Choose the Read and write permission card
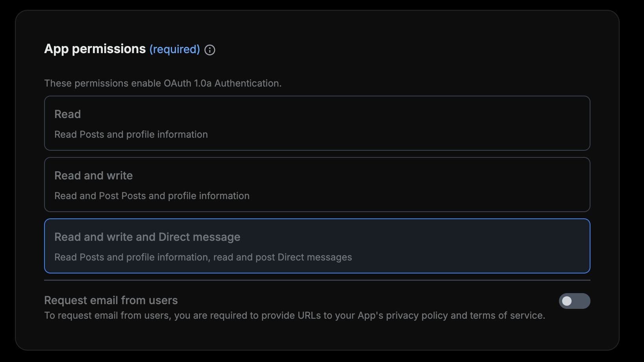The width and height of the screenshot is (644, 362). pos(317,185)
